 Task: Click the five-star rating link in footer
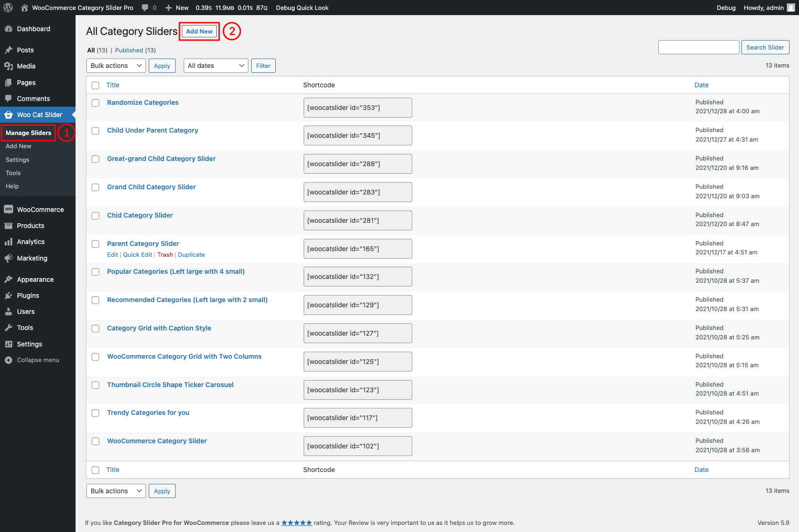pos(297,523)
